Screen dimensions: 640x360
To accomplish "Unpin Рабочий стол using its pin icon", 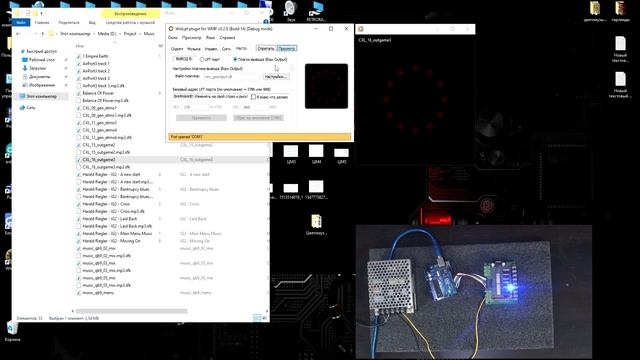I will click(66, 60).
